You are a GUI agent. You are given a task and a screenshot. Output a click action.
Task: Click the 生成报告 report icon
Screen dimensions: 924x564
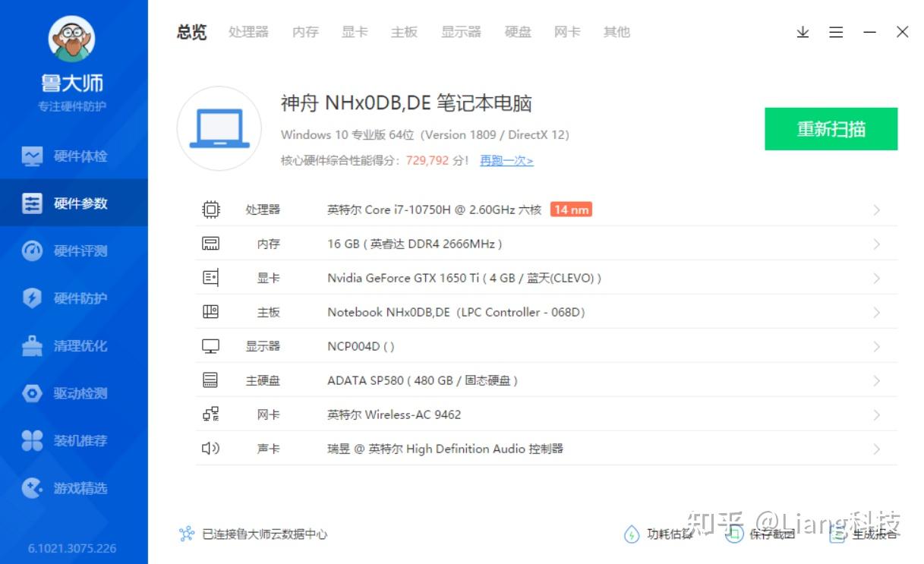(x=837, y=534)
